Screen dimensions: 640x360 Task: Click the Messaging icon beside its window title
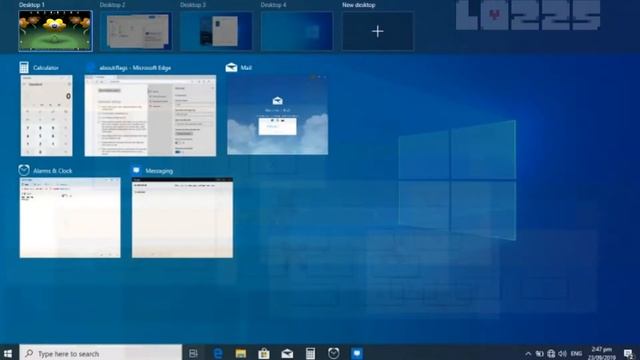click(136, 170)
